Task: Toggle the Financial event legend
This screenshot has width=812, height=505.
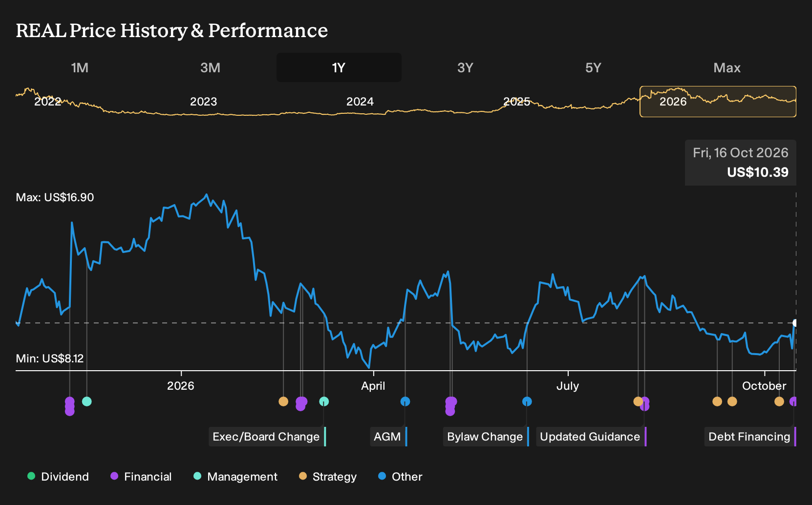Action: tap(141, 477)
